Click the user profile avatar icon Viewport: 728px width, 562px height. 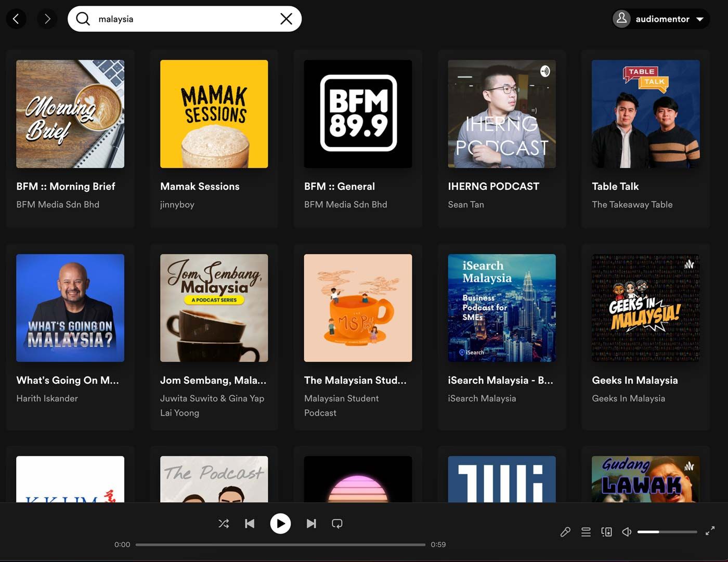(x=621, y=19)
